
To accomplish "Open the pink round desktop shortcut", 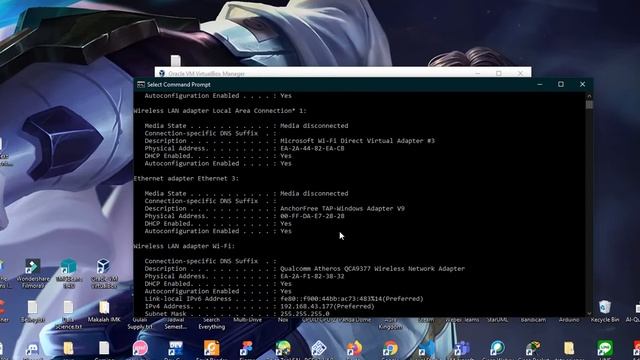I will tap(140, 349).
